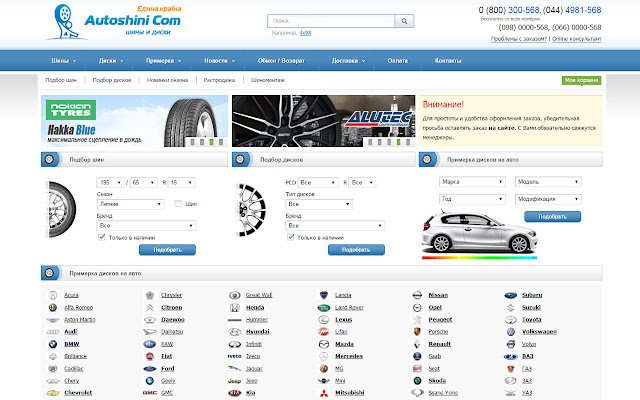Screen dimensions: 640x400
Task: Open the disk PCD dropdown
Action: point(318,182)
